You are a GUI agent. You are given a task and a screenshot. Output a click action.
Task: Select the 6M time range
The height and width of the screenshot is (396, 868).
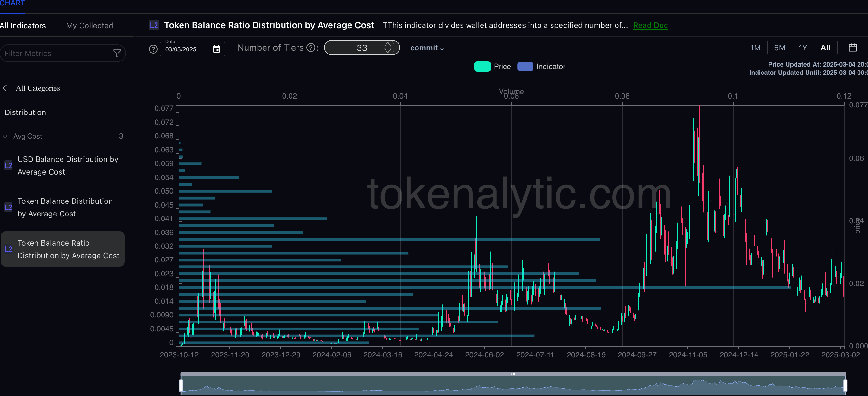(x=779, y=48)
